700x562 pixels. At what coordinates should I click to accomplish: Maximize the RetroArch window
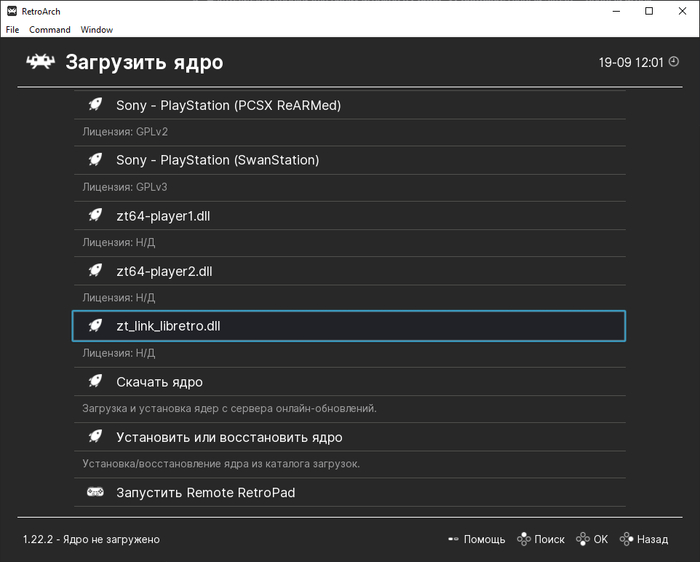[649, 11]
